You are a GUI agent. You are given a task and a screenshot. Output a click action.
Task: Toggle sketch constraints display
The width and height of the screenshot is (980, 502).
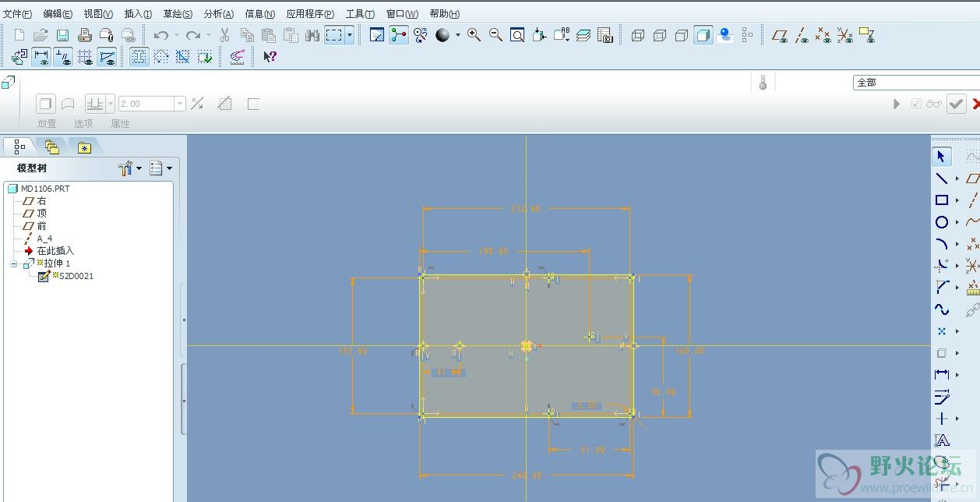[x=63, y=56]
